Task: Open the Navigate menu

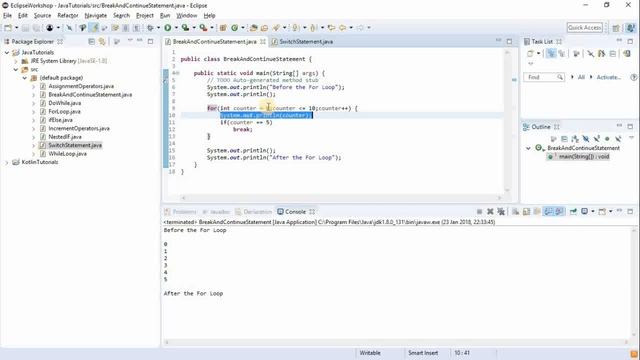Action: (x=96, y=16)
